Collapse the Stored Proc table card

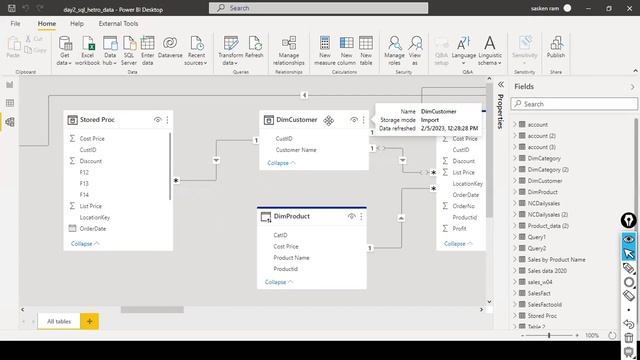point(85,244)
